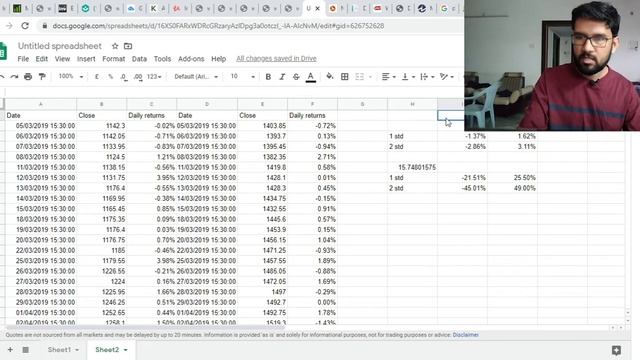Format cell as percent
640x360 pixels.
tap(110, 77)
